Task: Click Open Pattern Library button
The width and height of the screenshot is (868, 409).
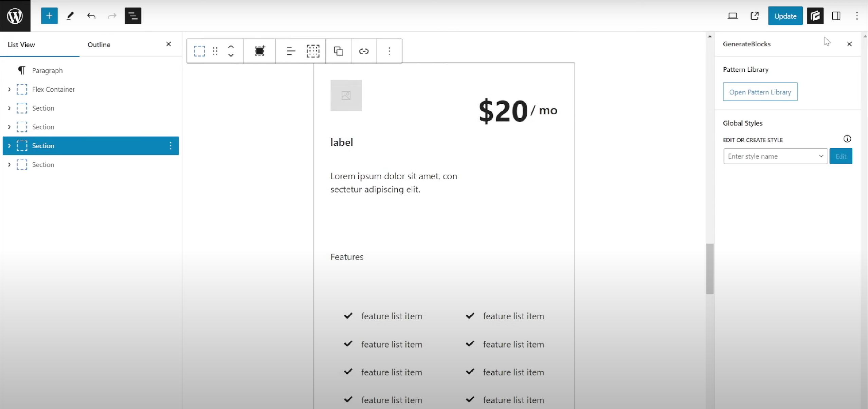Action: [760, 92]
